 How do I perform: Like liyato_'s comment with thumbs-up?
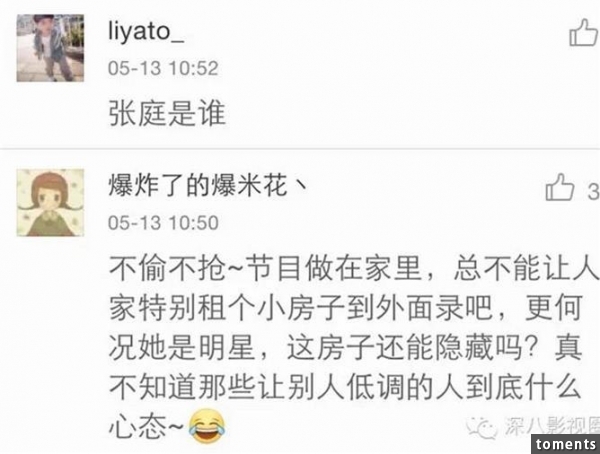point(584,33)
